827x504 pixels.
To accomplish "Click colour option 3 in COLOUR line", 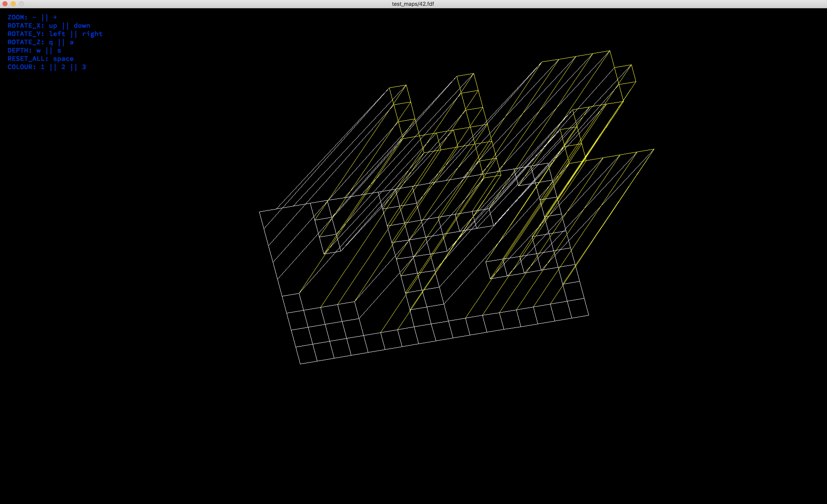I will tap(84, 67).
